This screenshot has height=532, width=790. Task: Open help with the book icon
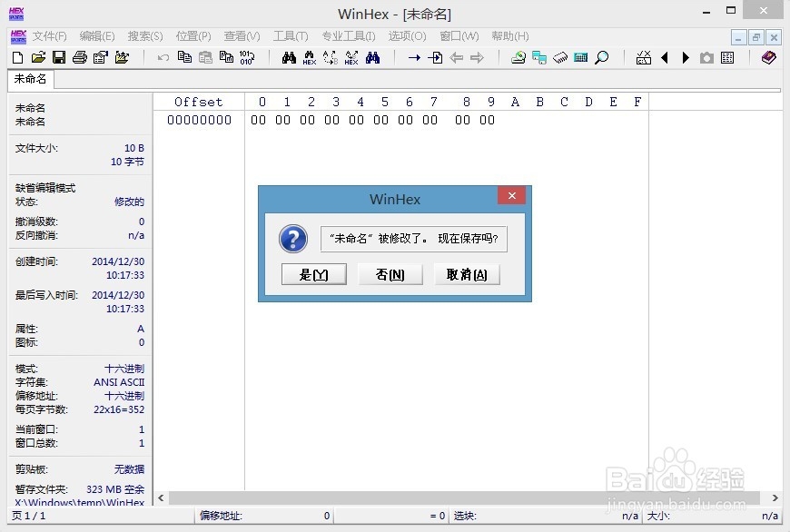pos(769,58)
